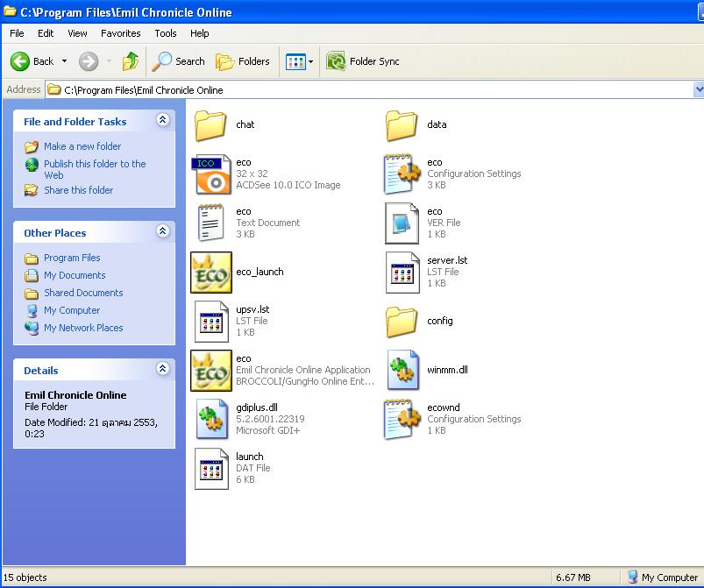Toggle the Folders pane button
This screenshot has width=704, height=588.
(244, 61)
